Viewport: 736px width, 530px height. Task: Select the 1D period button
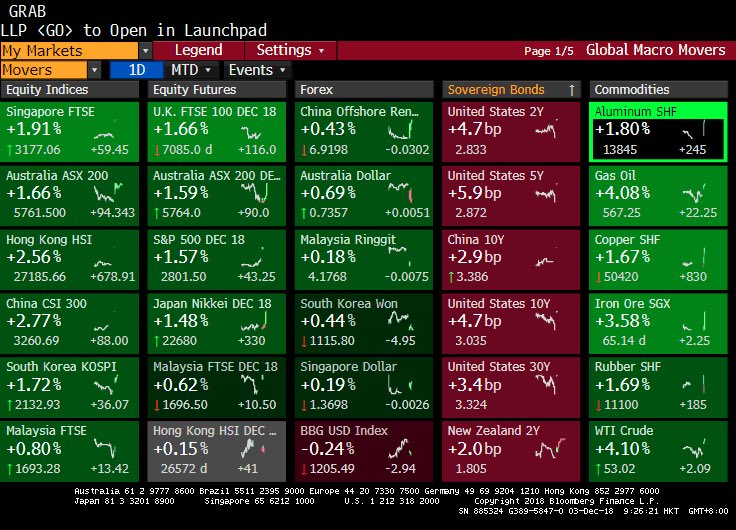point(137,70)
